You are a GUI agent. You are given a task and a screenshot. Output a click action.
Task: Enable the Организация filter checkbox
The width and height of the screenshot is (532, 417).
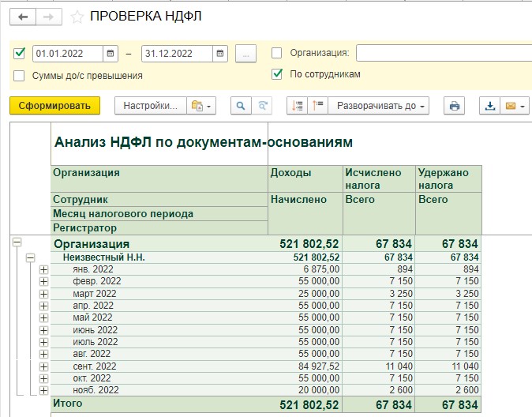[x=276, y=53]
